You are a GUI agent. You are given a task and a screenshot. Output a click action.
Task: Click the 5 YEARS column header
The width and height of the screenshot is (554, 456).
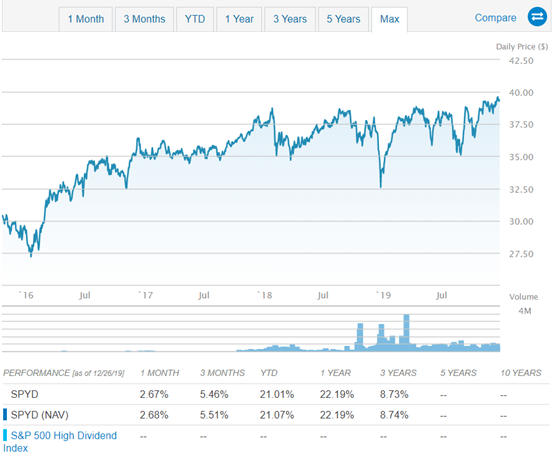(458, 373)
